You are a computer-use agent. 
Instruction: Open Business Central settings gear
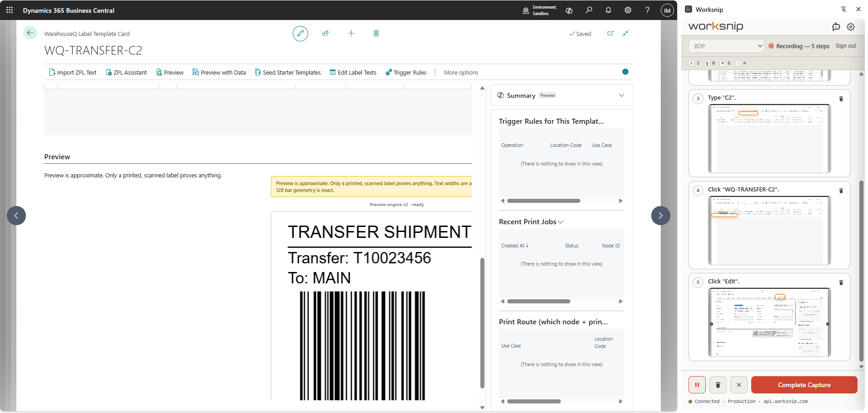coord(628,10)
